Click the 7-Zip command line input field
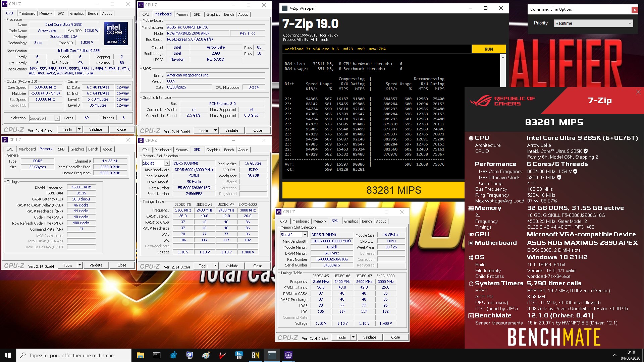Screen dimensions: 644x362 (x=376, y=49)
